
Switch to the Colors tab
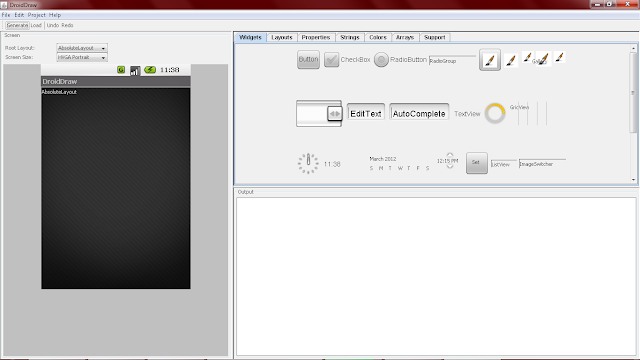coord(378,37)
